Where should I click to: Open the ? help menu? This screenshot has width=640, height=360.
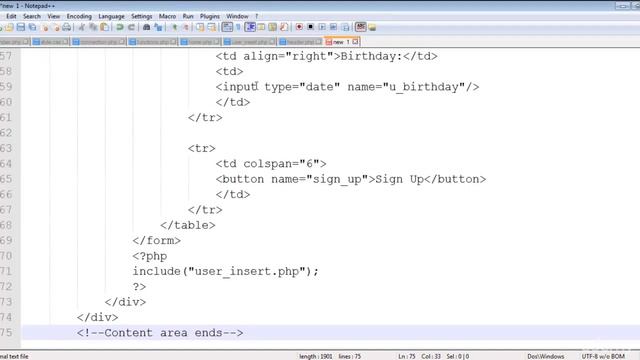[257, 16]
